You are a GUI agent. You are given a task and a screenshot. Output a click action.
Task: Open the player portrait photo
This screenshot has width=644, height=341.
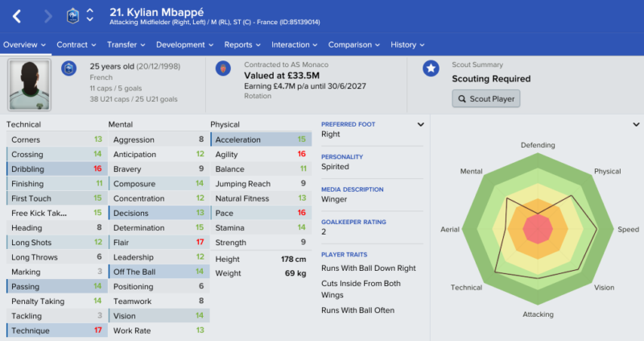click(x=30, y=85)
